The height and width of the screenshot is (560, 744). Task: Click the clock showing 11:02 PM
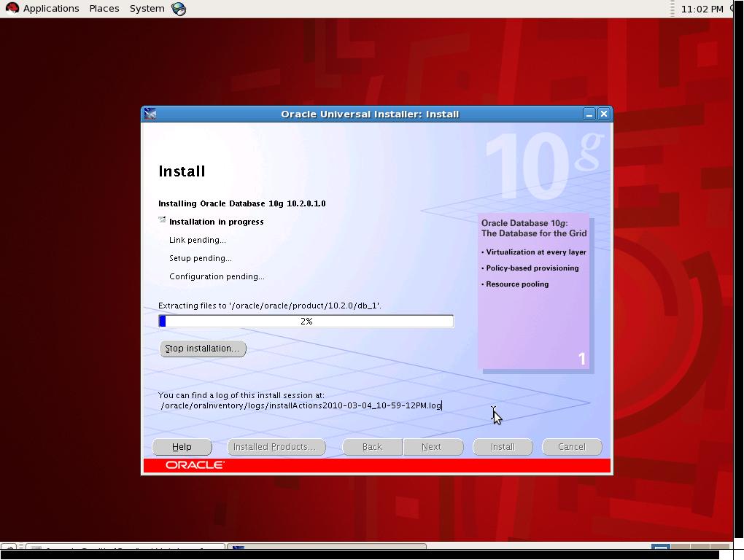pyautogui.click(x=702, y=9)
